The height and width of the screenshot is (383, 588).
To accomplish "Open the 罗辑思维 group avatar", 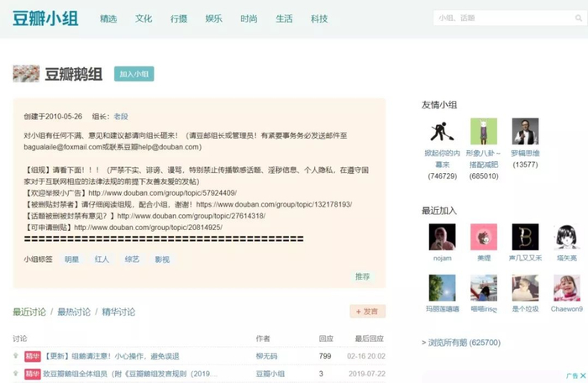I will 525,131.
